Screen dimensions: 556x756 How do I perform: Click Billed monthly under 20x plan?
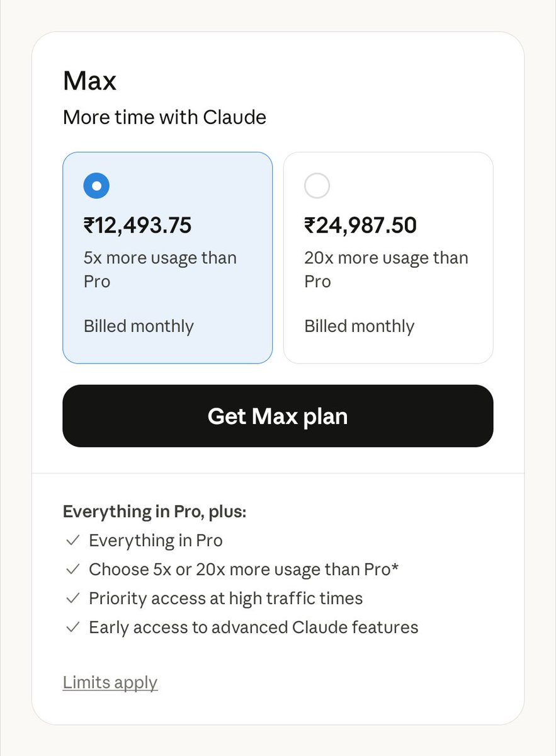[360, 326]
